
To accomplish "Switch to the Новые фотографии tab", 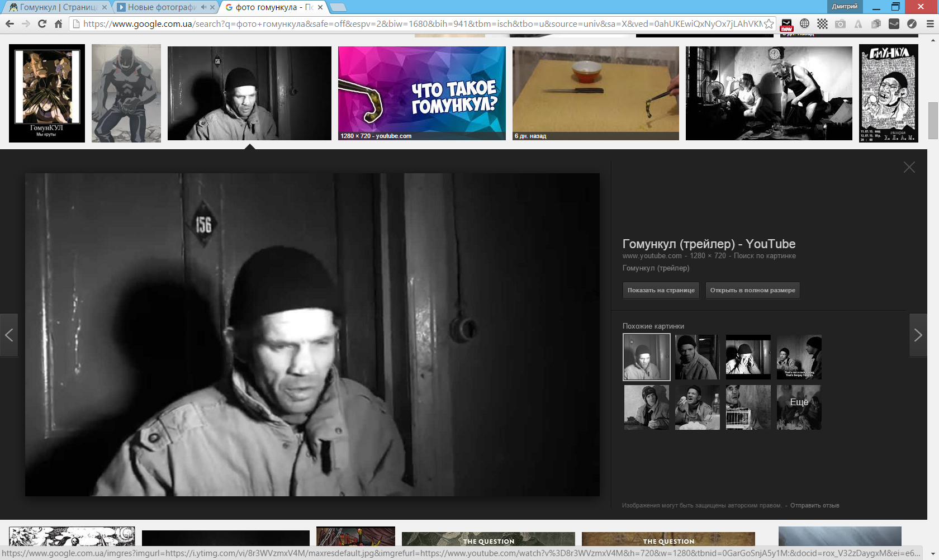I will click(163, 7).
